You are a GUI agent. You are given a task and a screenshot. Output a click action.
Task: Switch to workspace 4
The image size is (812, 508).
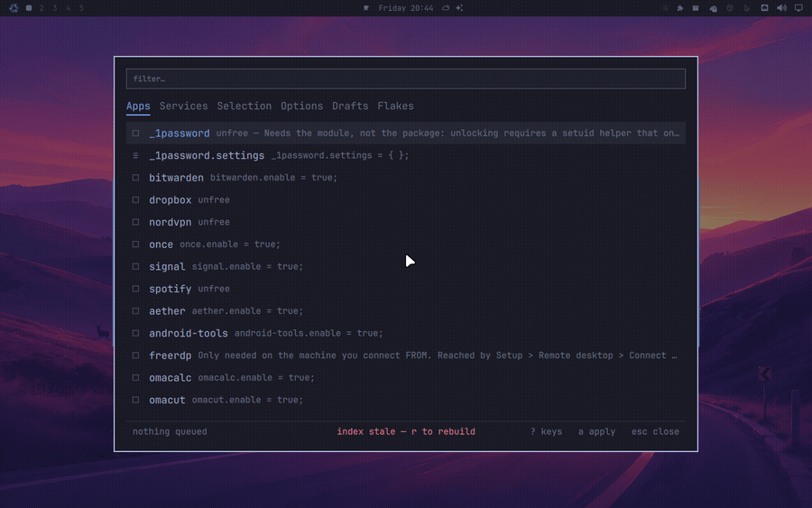tap(68, 8)
